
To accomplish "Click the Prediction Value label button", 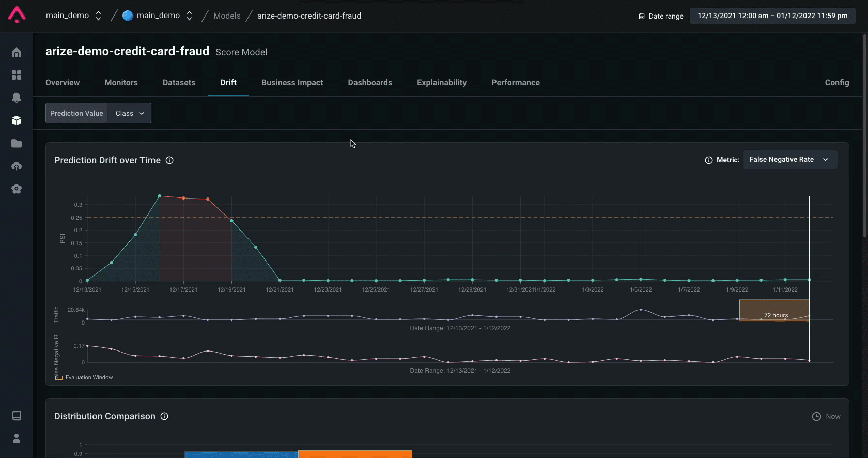I will [76, 113].
